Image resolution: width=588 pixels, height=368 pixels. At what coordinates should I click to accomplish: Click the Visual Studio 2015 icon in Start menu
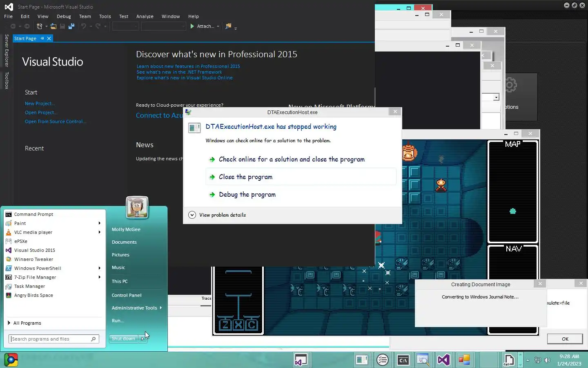[x=9, y=250]
